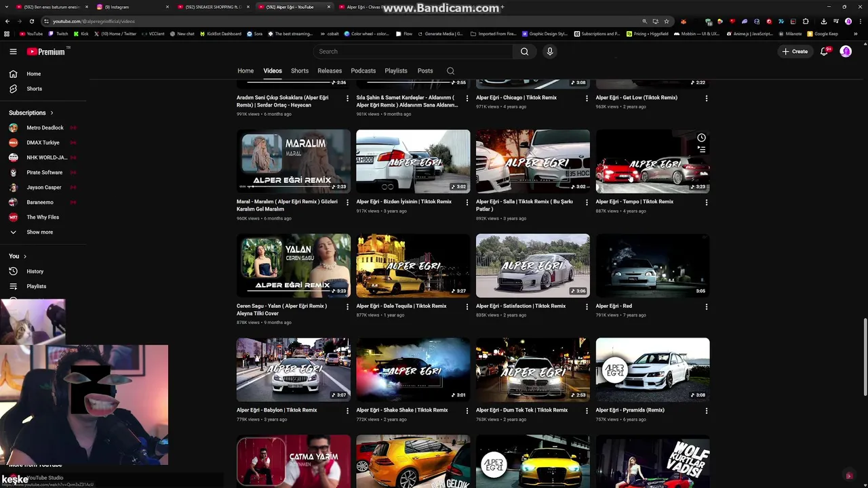The image size is (868, 488).
Task: Click the Create button
Action: (x=795, y=52)
